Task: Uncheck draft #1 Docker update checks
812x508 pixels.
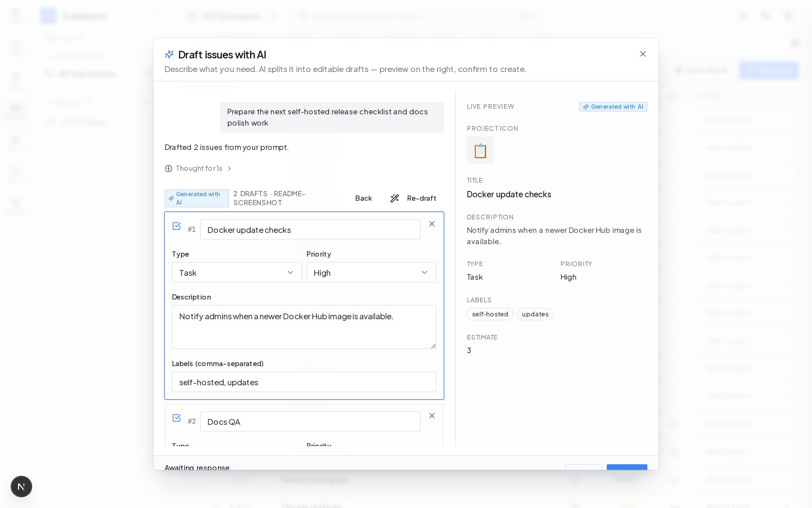Action: [x=176, y=226]
